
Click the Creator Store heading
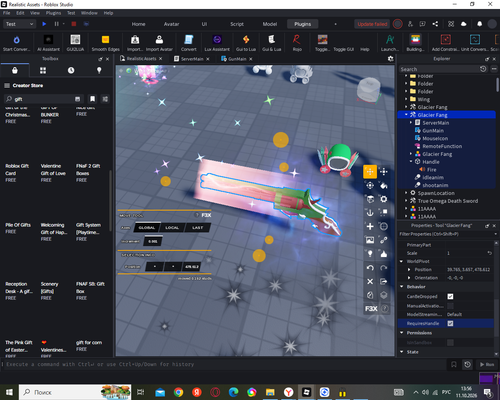pos(28,86)
